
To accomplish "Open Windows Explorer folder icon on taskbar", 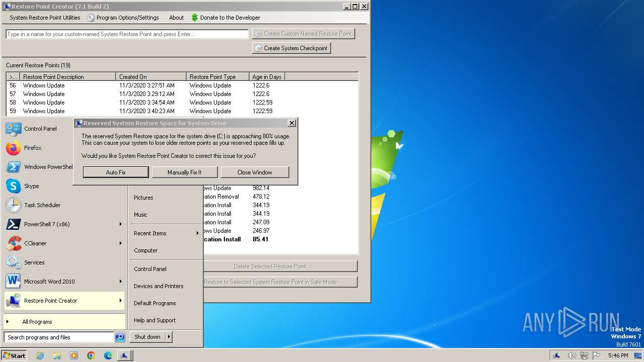I will click(57, 355).
